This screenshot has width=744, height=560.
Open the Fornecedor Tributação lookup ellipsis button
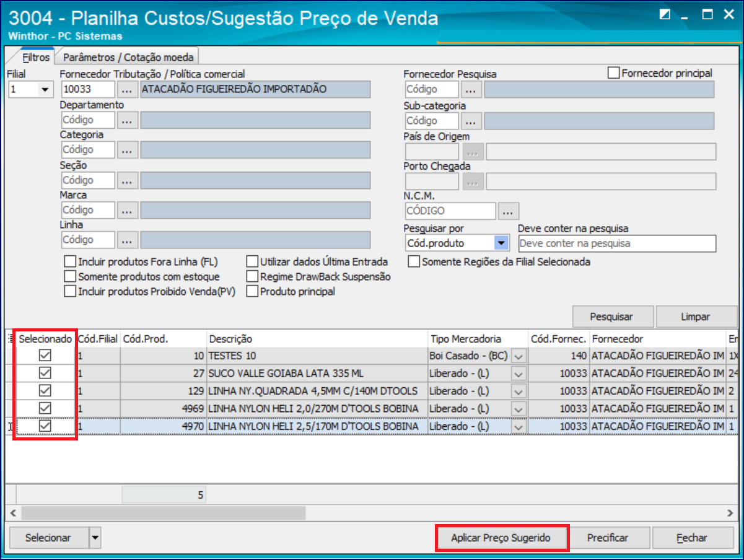[x=127, y=89]
